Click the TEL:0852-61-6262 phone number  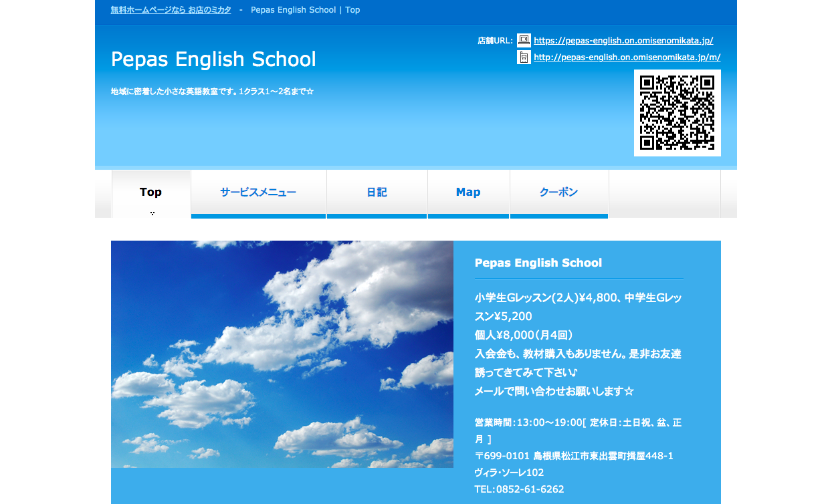pyautogui.click(x=519, y=489)
